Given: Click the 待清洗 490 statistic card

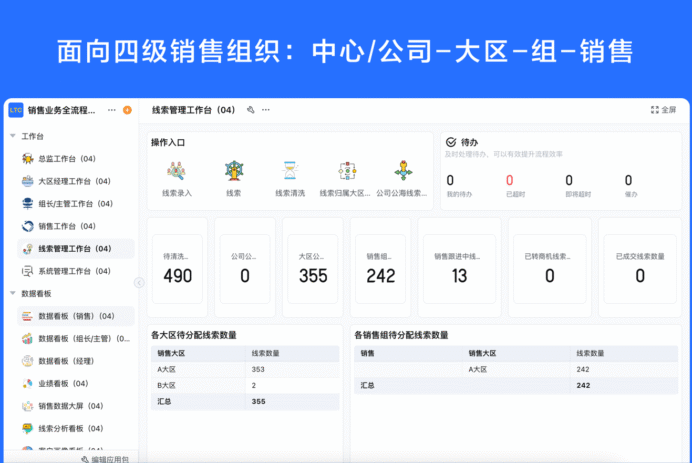Looking at the screenshot, I should tap(177, 269).
